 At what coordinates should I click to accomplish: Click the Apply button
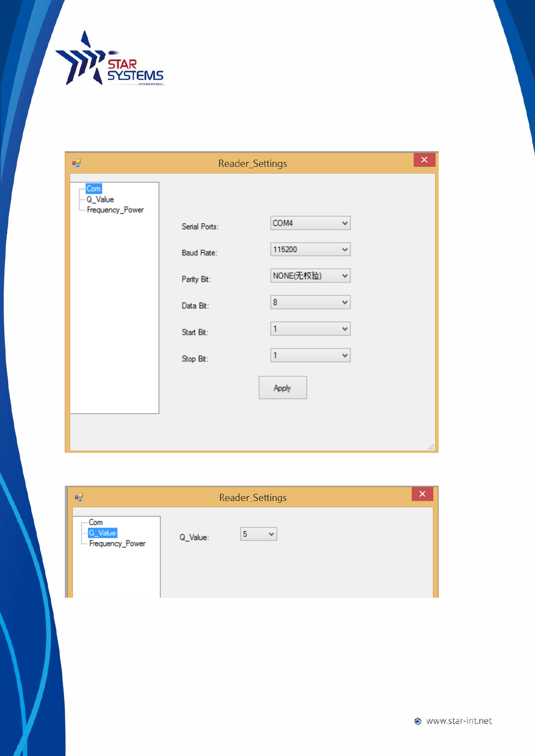pos(283,388)
